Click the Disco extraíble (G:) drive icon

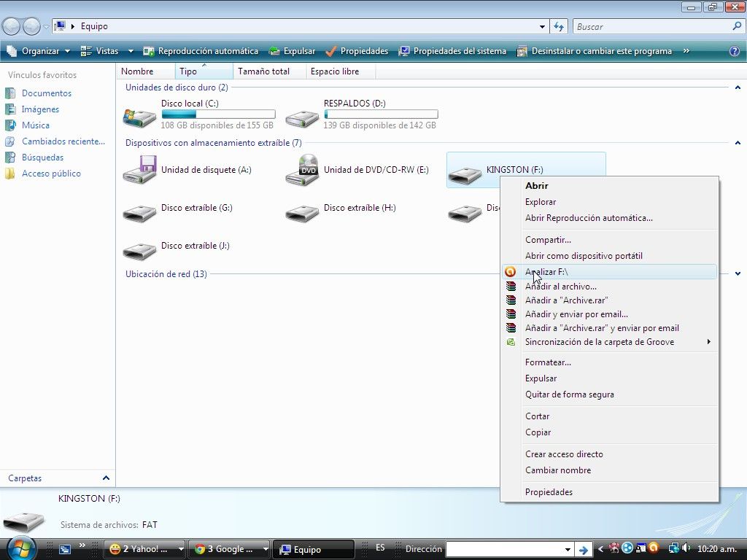(x=139, y=212)
